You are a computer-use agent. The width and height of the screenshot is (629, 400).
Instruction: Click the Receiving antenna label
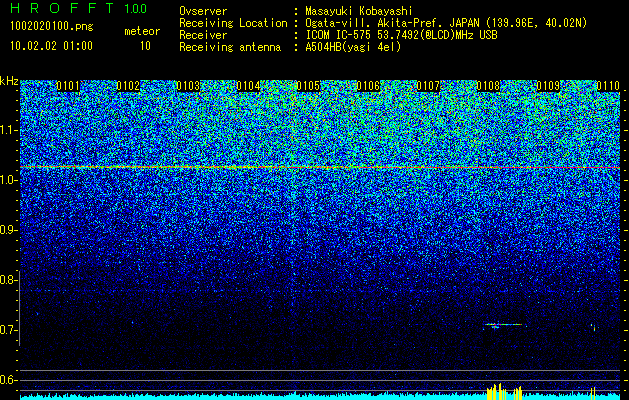(230, 47)
